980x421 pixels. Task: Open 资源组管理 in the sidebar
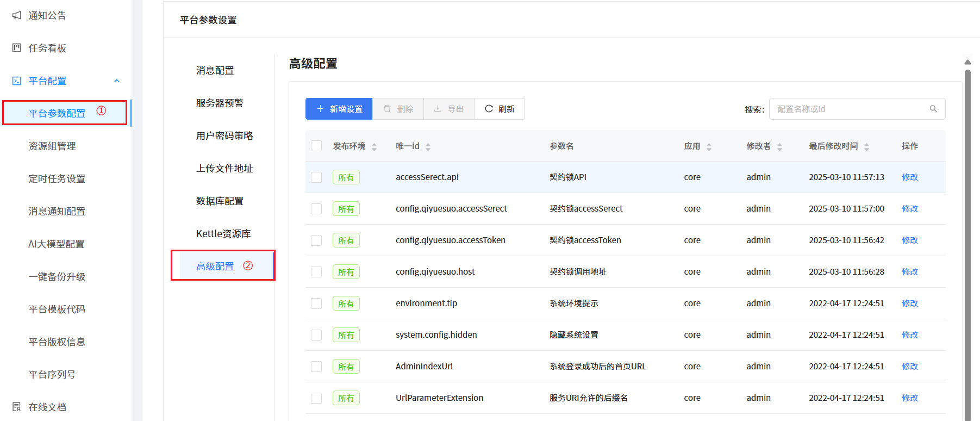[52, 146]
